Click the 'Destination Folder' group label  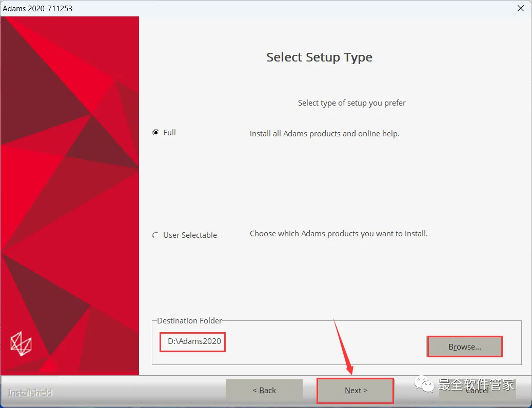pos(189,320)
